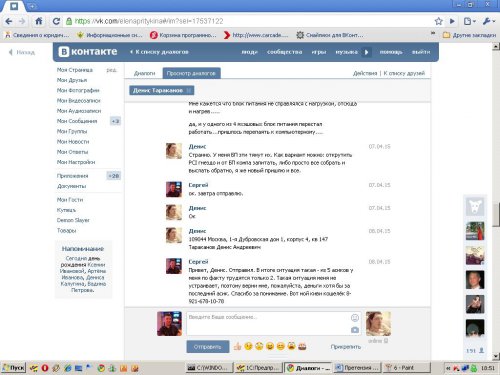The image size is (500, 375).
Task: Remove the Денис Тараканов dialog tab
Action: pyautogui.click(x=189, y=90)
